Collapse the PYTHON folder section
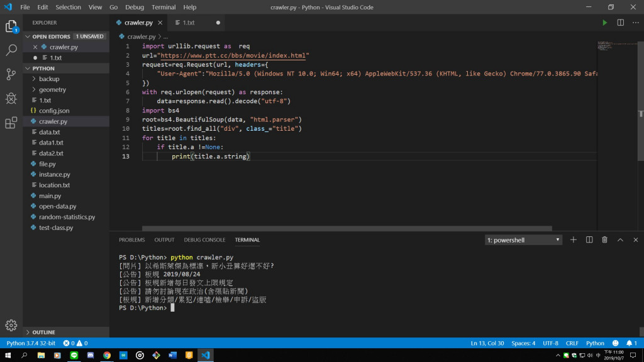Image resolution: width=644 pixels, height=362 pixels. tap(28, 69)
